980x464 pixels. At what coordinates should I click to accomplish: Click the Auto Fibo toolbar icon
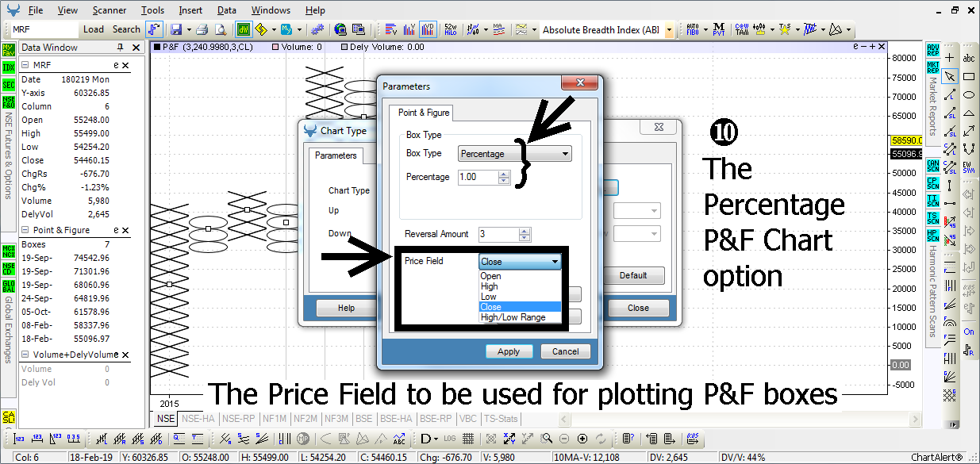(693, 29)
